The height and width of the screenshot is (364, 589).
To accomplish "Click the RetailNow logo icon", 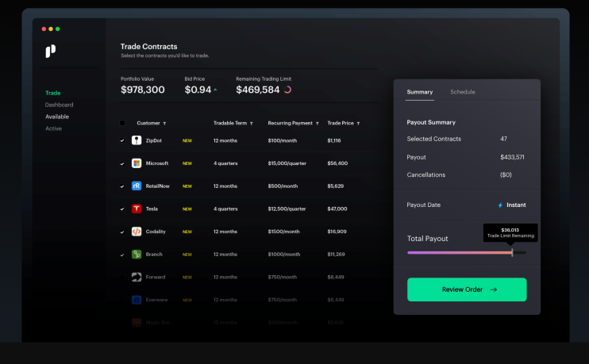I will (137, 186).
